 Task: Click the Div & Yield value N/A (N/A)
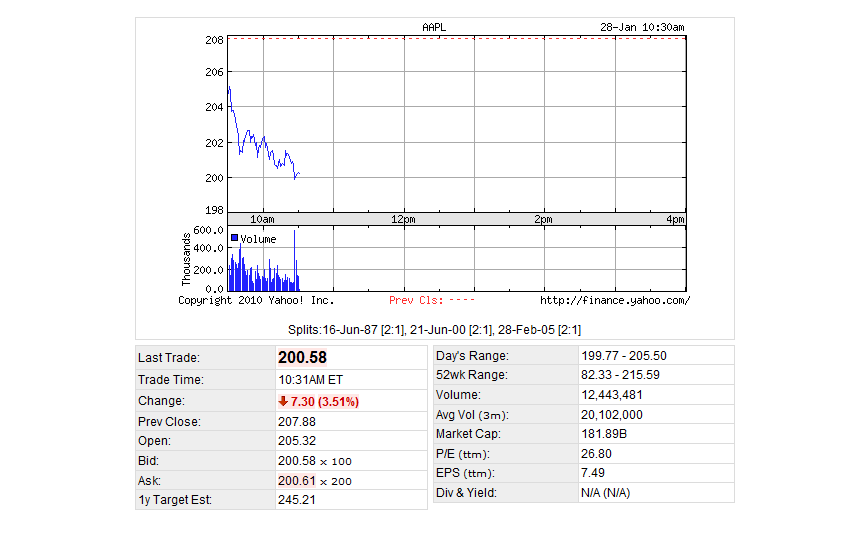pyautogui.click(x=606, y=493)
